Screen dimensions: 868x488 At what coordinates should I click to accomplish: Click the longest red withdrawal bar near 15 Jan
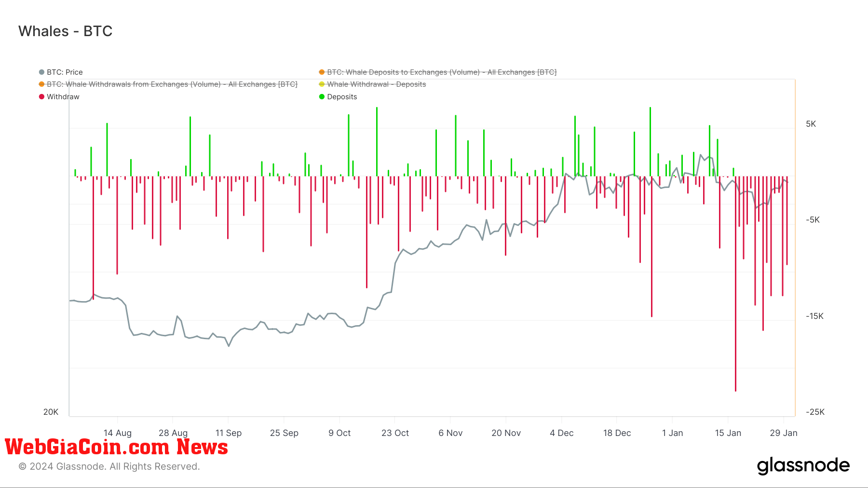coord(735,284)
